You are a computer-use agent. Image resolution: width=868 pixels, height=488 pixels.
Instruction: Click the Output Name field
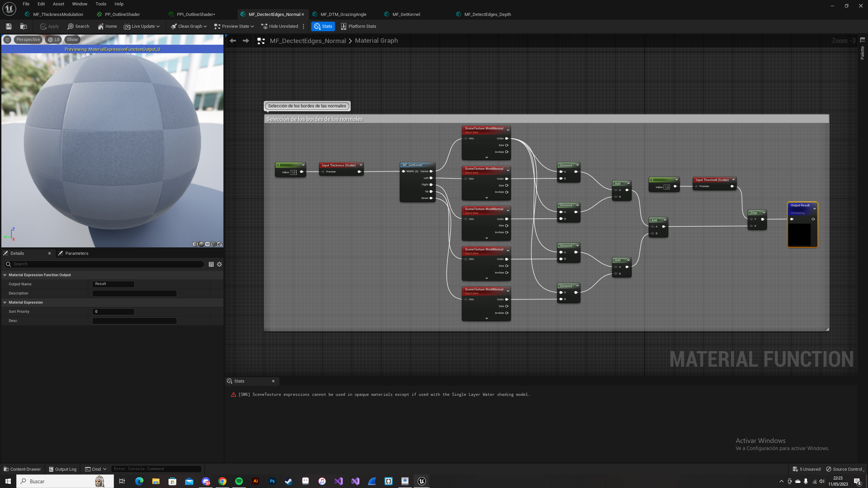(x=113, y=284)
